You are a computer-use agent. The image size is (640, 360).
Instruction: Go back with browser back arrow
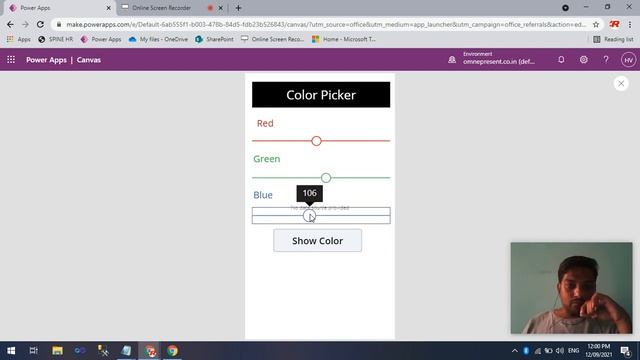tap(10, 24)
